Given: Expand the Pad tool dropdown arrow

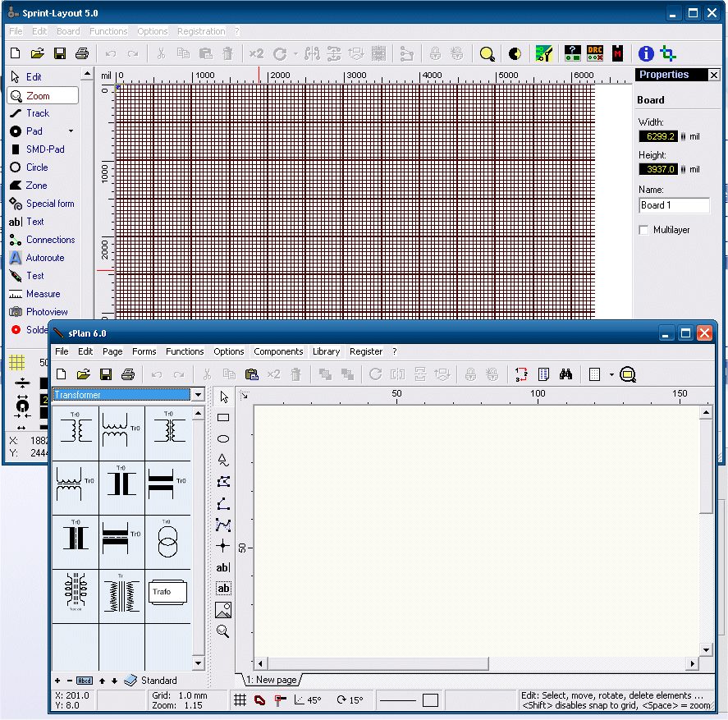Looking at the screenshot, I should (x=71, y=131).
